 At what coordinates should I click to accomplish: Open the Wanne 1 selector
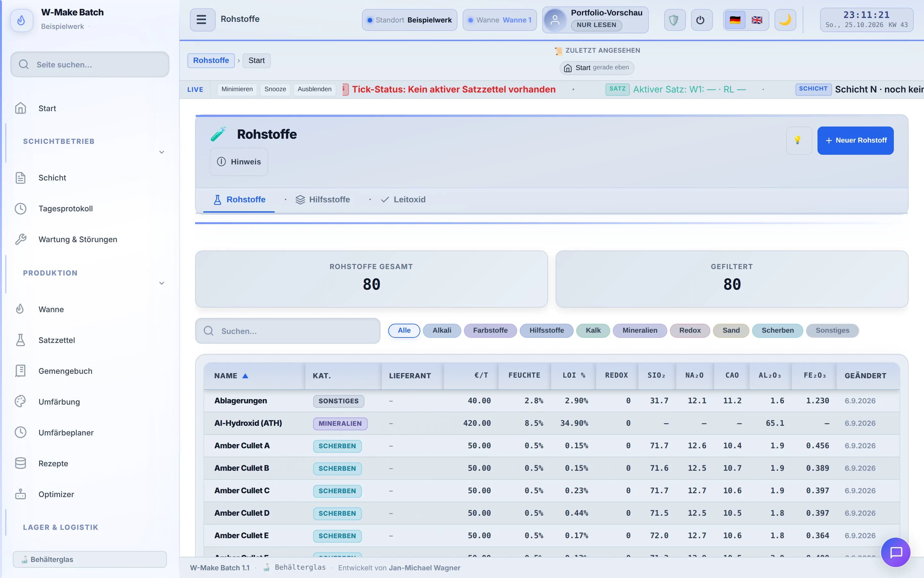tap(500, 20)
